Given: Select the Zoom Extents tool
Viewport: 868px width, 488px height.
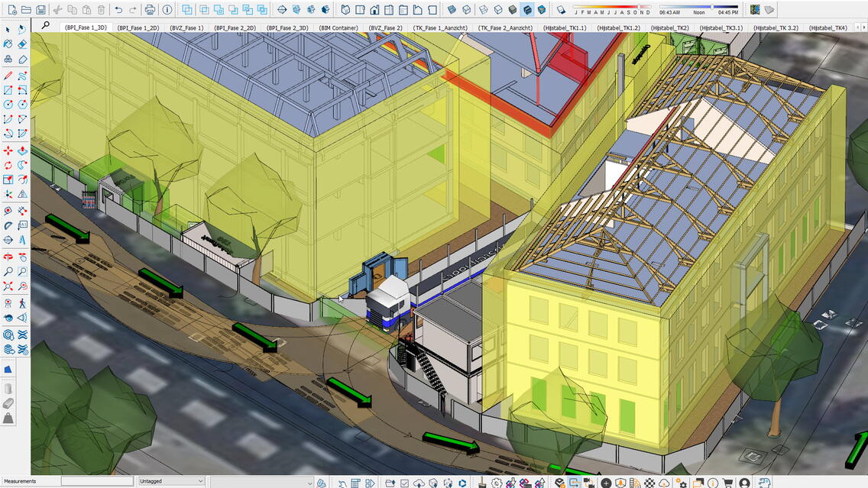Looking at the screenshot, I should coord(8,286).
